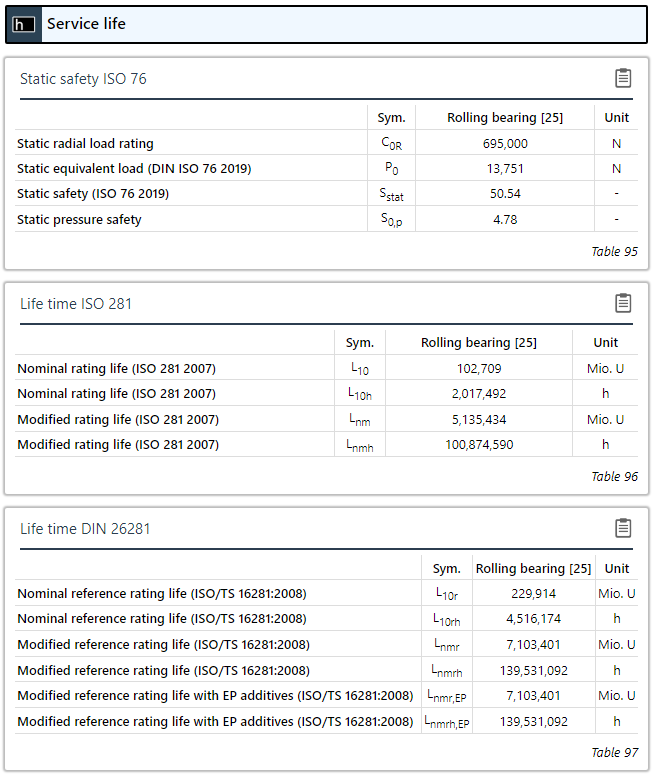Image resolution: width=653 pixels, height=775 pixels.
Task: Copy the Static safety ISO 76 table
Action: 623,78
